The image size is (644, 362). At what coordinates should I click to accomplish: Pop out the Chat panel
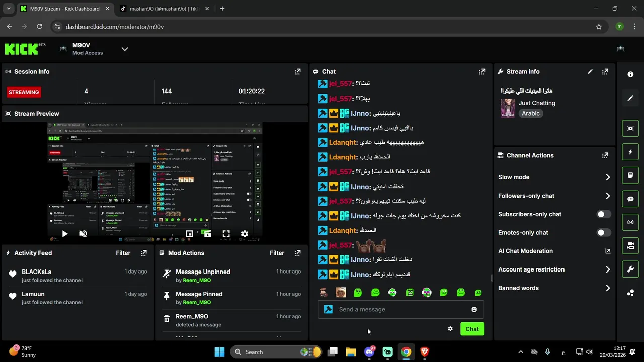482,72
